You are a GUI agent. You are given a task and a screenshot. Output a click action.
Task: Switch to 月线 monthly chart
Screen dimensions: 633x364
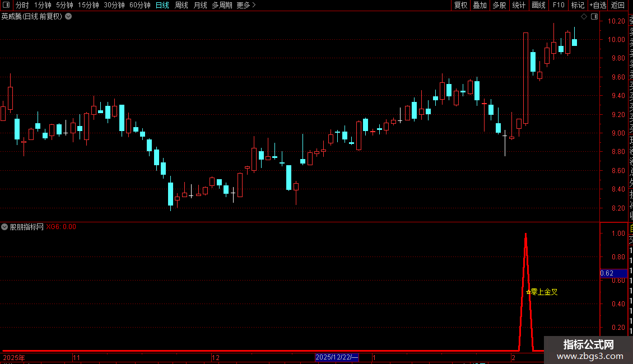200,5
